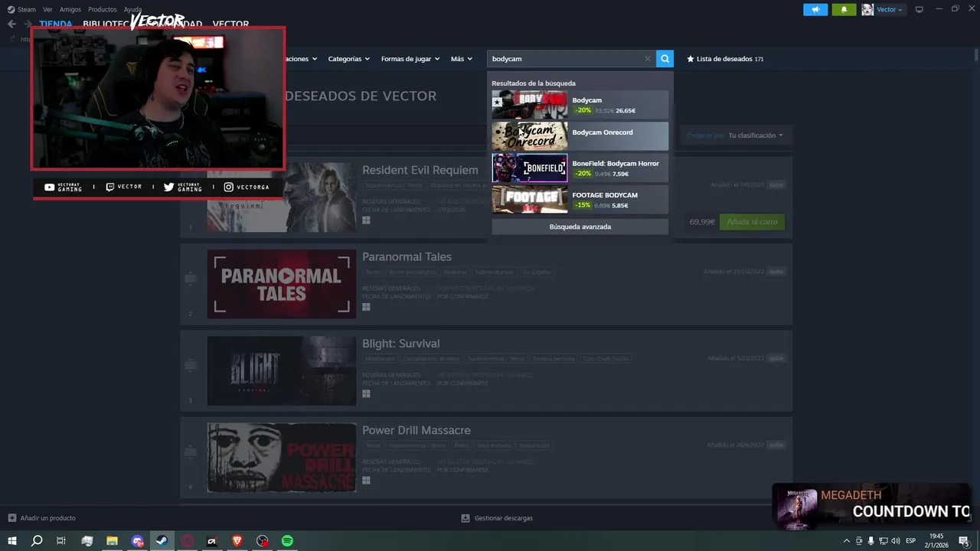Open the Amigos menu
The image size is (980, 551).
pos(70,9)
